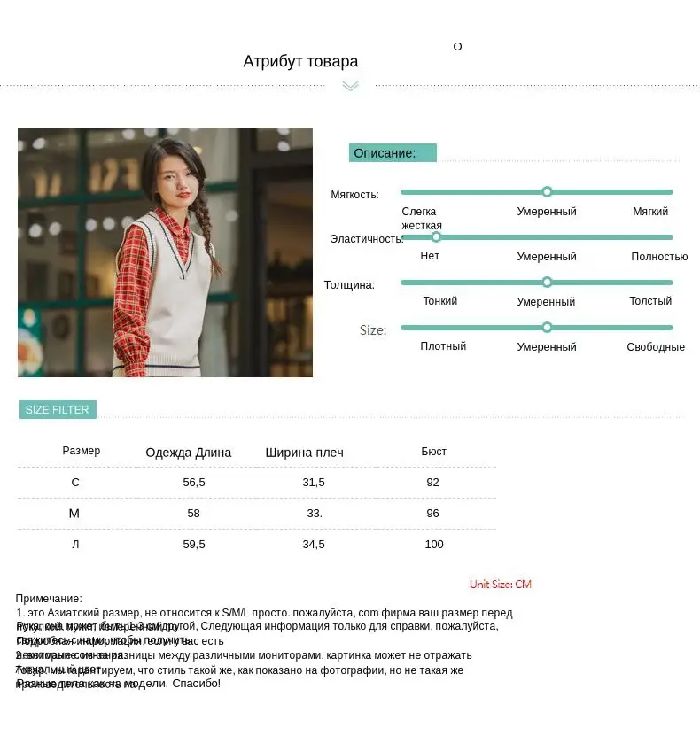Click the Описание: label tag
Screen dimensions: 700x751
(x=393, y=153)
